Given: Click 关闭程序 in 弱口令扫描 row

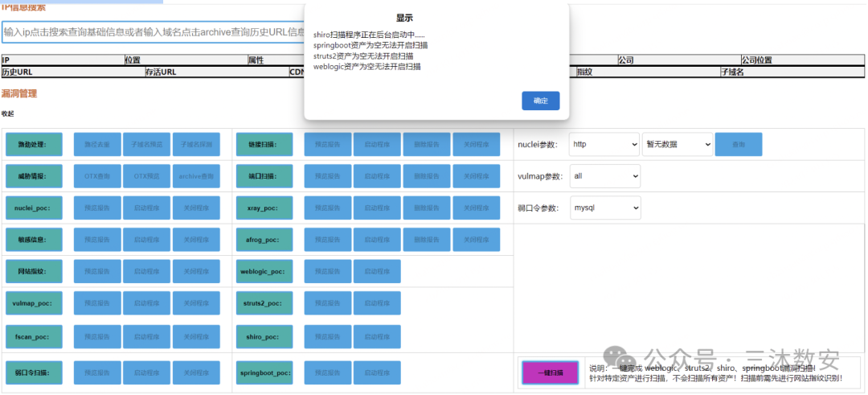Looking at the screenshot, I should 196,372.
